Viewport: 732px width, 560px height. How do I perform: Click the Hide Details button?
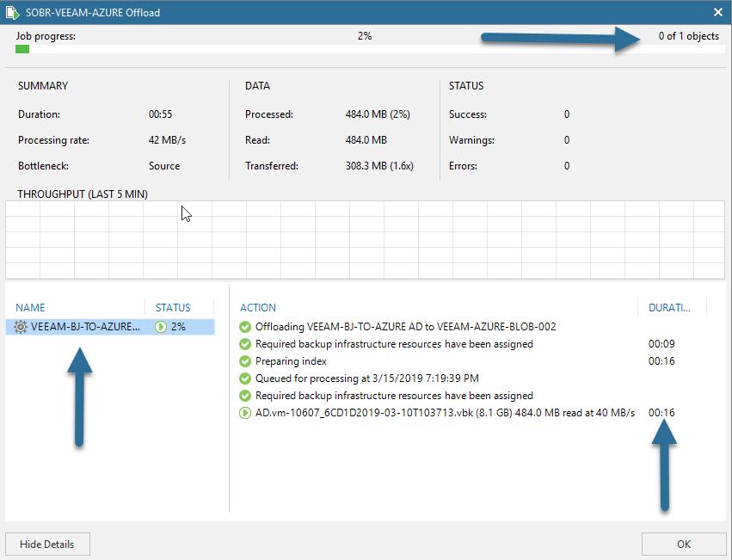[x=47, y=545]
